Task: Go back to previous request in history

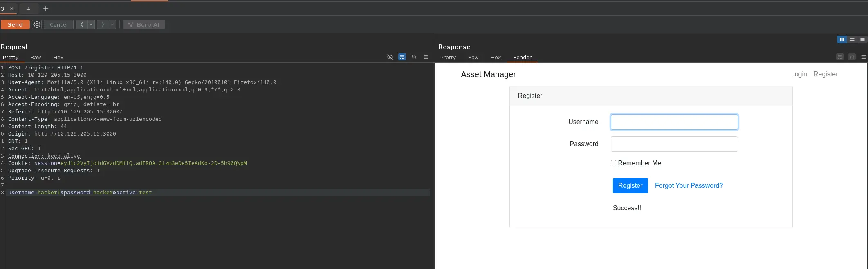Action: coord(81,24)
